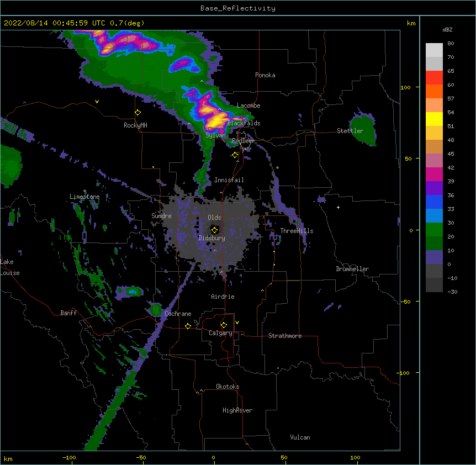Click the dBZ legend heading
476x465 pixels.
click(x=447, y=29)
